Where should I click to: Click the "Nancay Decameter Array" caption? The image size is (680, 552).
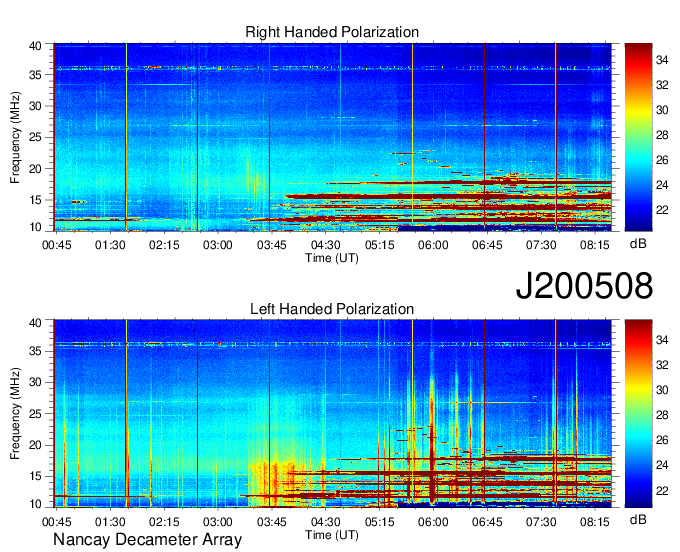(x=147, y=540)
